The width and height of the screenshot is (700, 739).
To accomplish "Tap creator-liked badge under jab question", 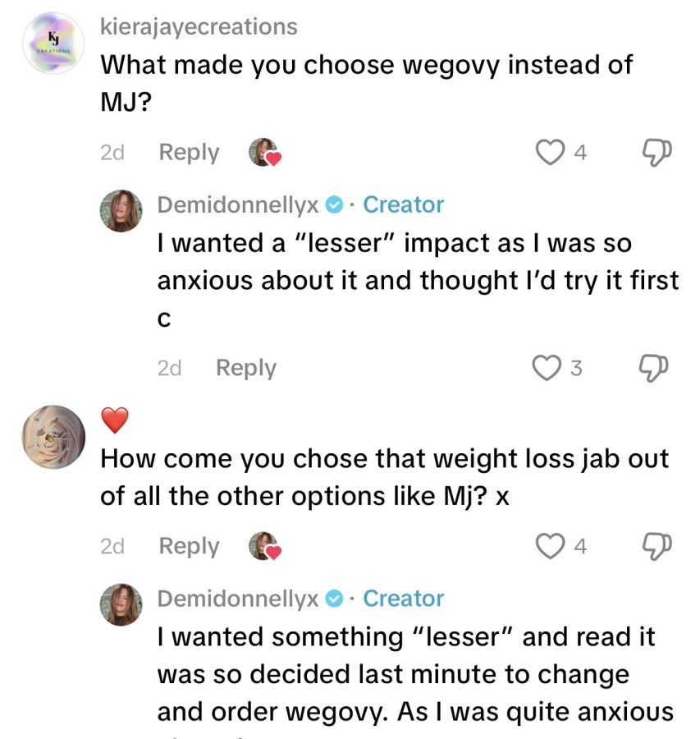I will click(265, 546).
